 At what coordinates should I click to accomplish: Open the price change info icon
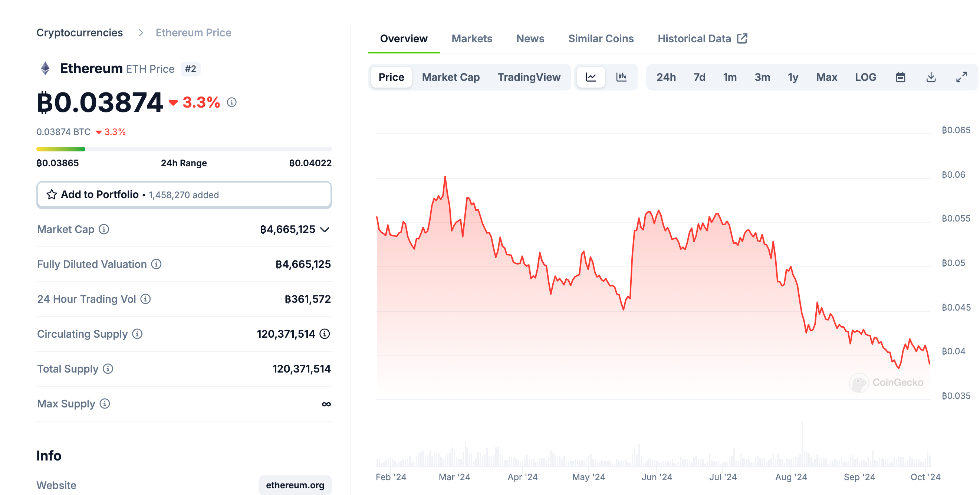(x=232, y=102)
